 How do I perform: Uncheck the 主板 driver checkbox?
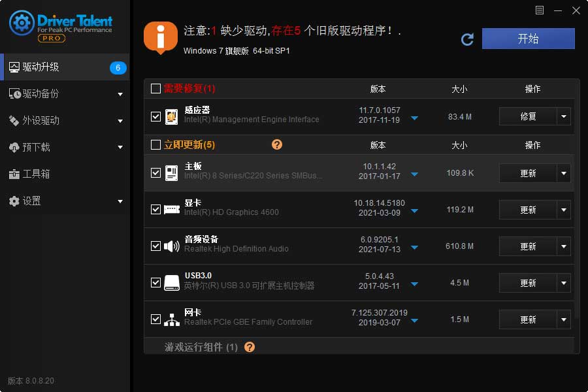click(x=155, y=173)
